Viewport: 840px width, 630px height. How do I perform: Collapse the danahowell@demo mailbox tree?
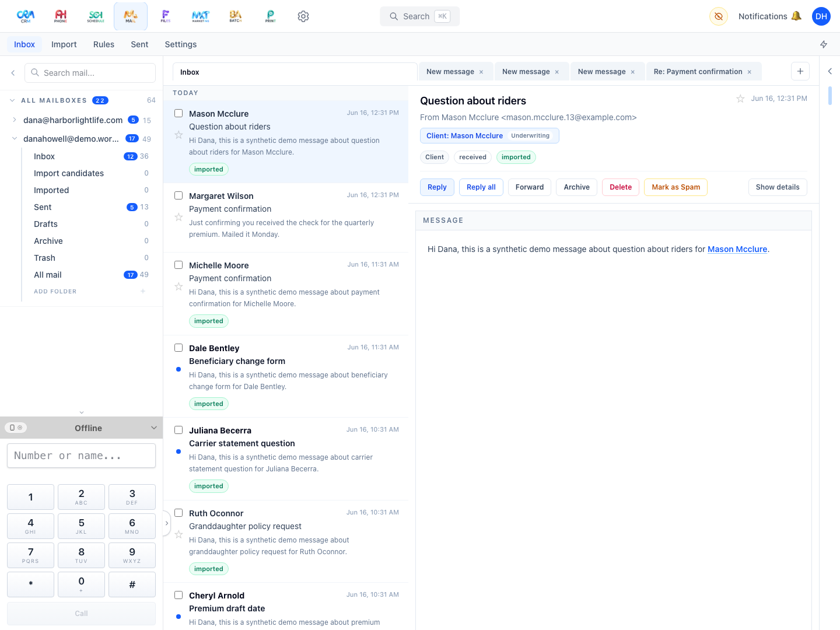tap(15, 138)
